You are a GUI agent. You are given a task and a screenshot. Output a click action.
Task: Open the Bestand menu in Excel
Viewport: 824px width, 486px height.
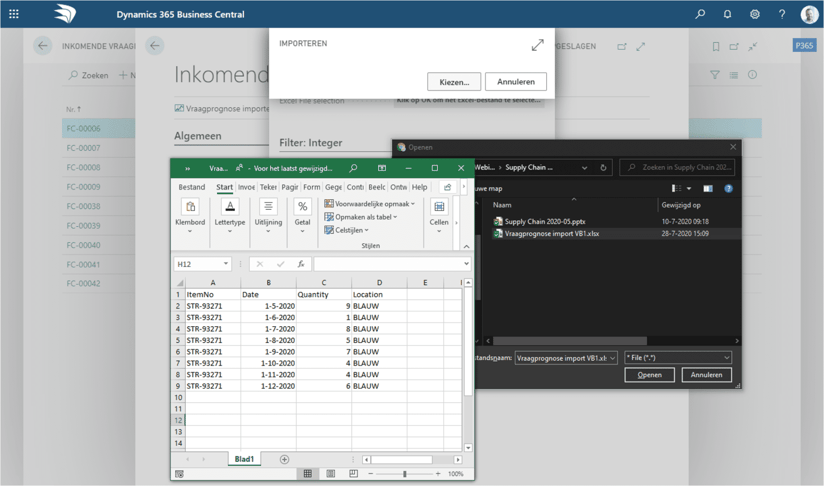(191, 187)
